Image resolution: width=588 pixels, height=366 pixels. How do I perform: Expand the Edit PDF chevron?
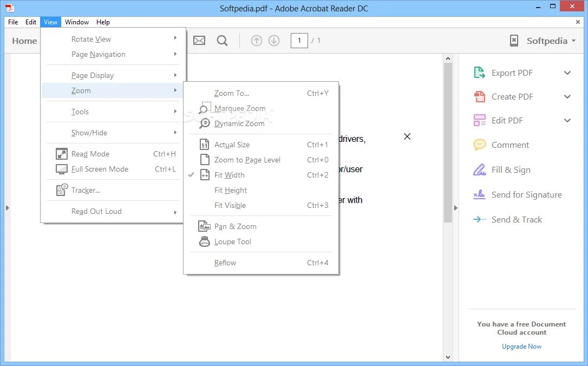pos(567,120)
